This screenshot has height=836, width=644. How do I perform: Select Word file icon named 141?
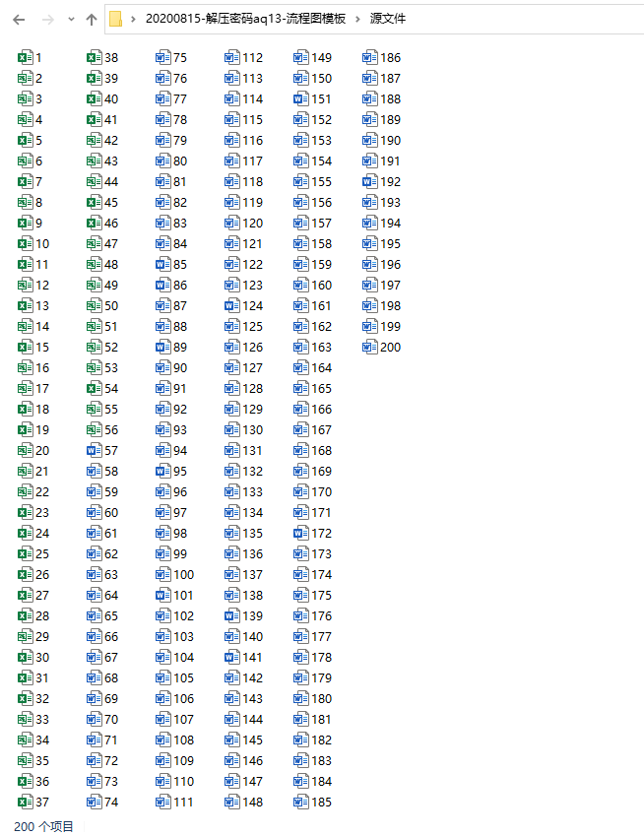[232, 658]
